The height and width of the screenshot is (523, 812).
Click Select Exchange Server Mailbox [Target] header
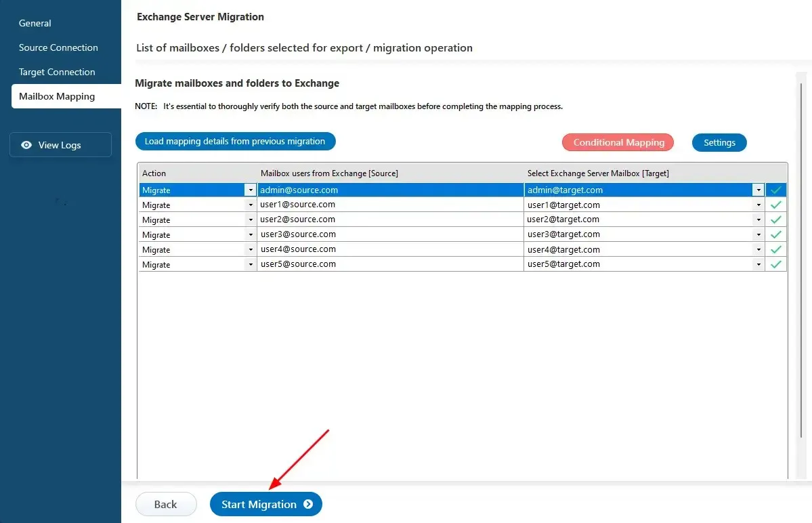598,173
